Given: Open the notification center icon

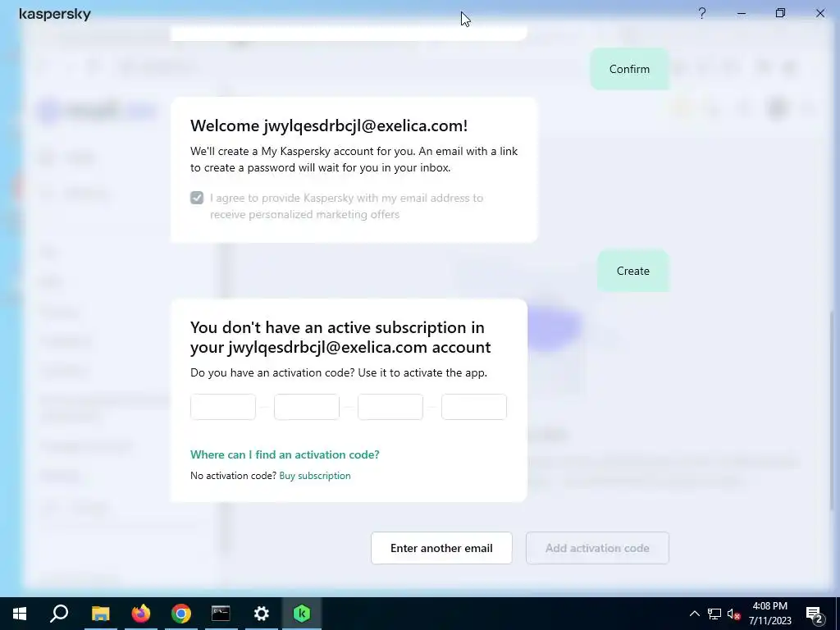Looking at the screenshot, I should (815, 614).
